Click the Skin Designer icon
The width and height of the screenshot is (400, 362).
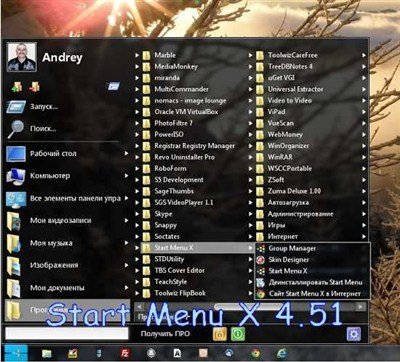tap(261, 260)
